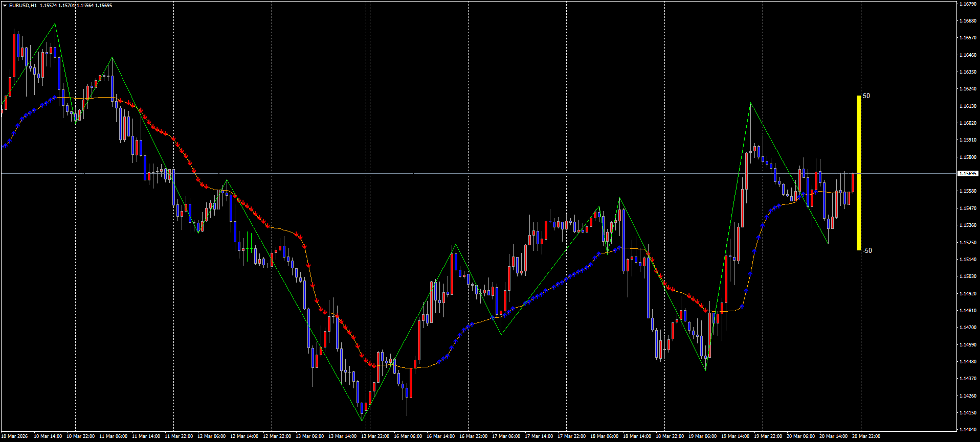The width and height of the screenshot is (980, 442).
Task: Click the 10 Mar 2026 time label
Action: pos(15,436)
